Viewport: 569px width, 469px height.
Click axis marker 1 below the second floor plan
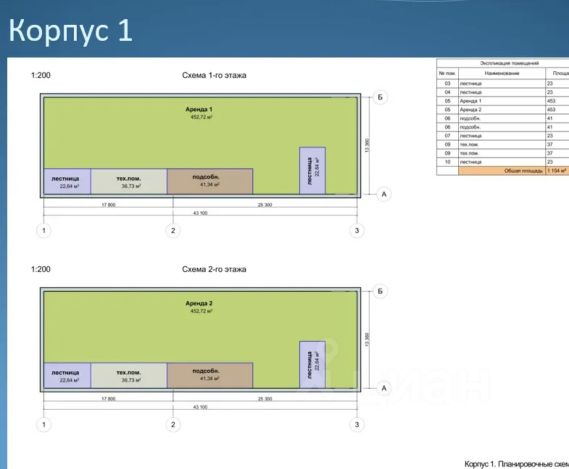click(44, 425)
